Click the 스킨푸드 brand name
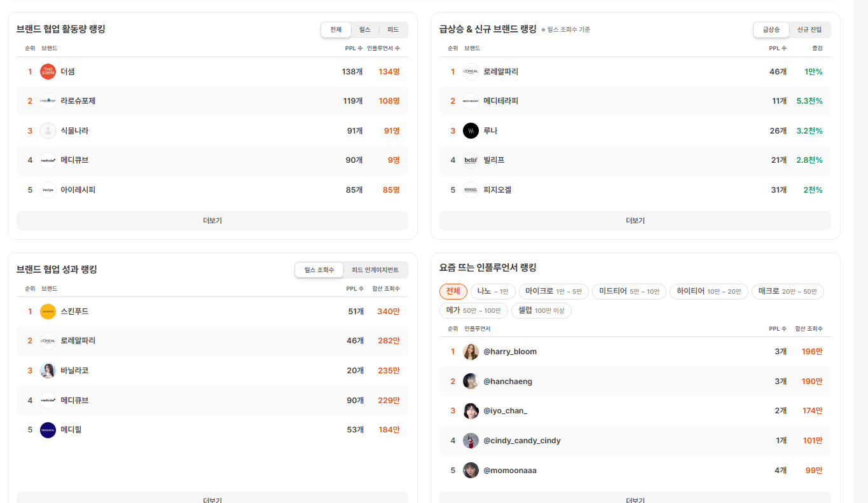Screen dimensions: 868x503 [74, 312]
